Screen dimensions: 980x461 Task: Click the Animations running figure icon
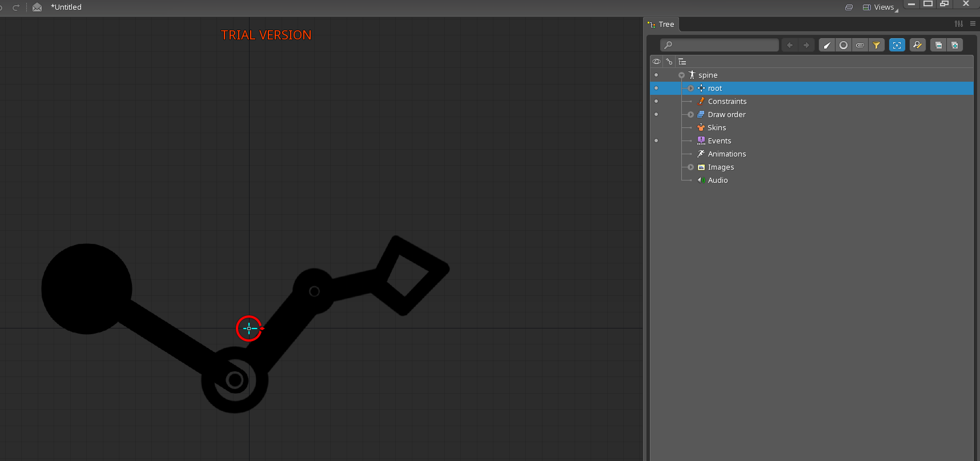701,154
